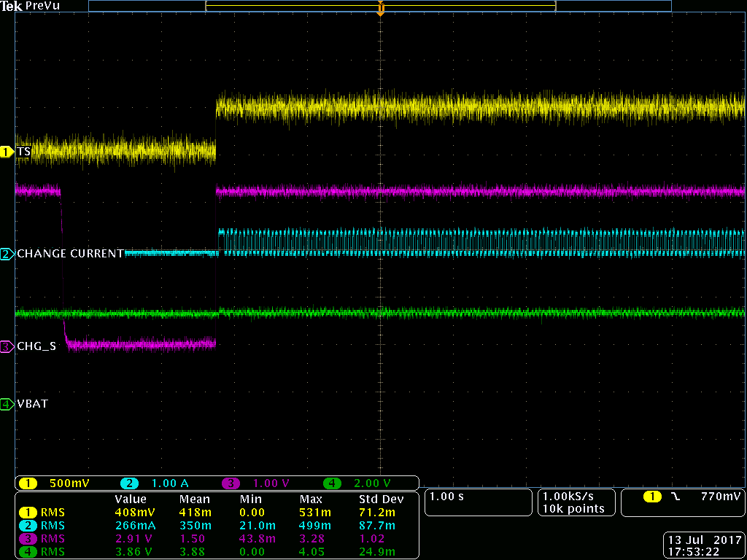Click the yellow channel 1 ground marker
Viewport: 747px width, 560px height.
[7, 152]
